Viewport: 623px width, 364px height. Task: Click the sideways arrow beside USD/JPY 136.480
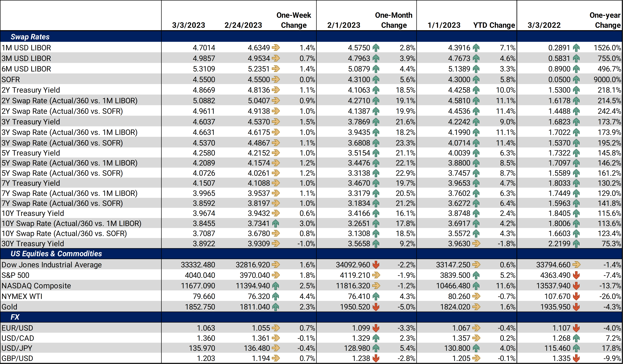pos(276,348)
